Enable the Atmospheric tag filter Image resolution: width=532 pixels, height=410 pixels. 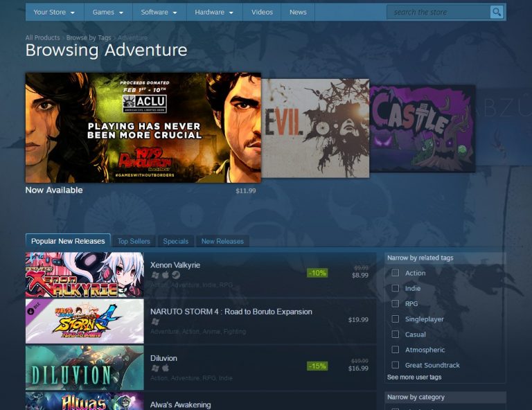pos(396,350)
